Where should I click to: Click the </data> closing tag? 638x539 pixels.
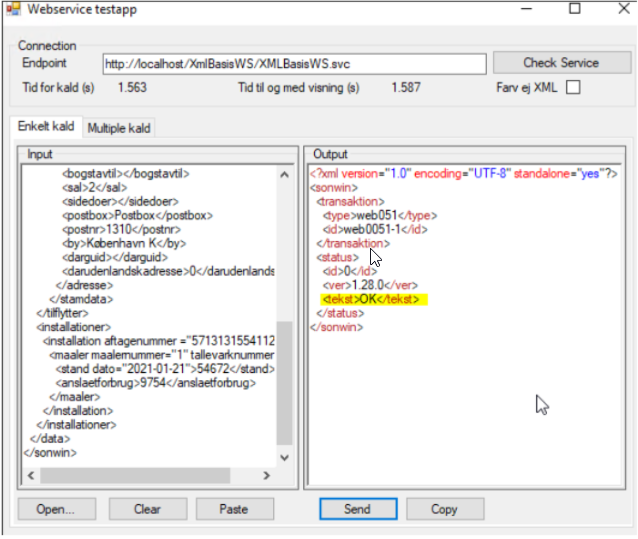coord(50,439)
